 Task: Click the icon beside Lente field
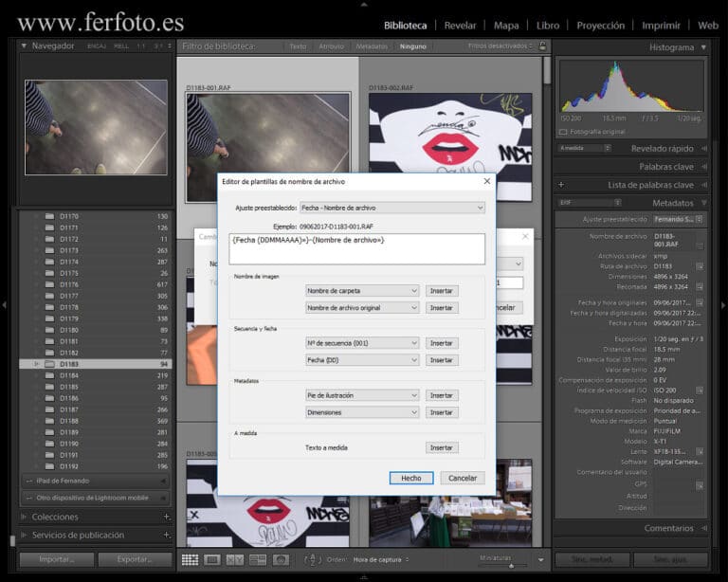(x=700, y=451)
